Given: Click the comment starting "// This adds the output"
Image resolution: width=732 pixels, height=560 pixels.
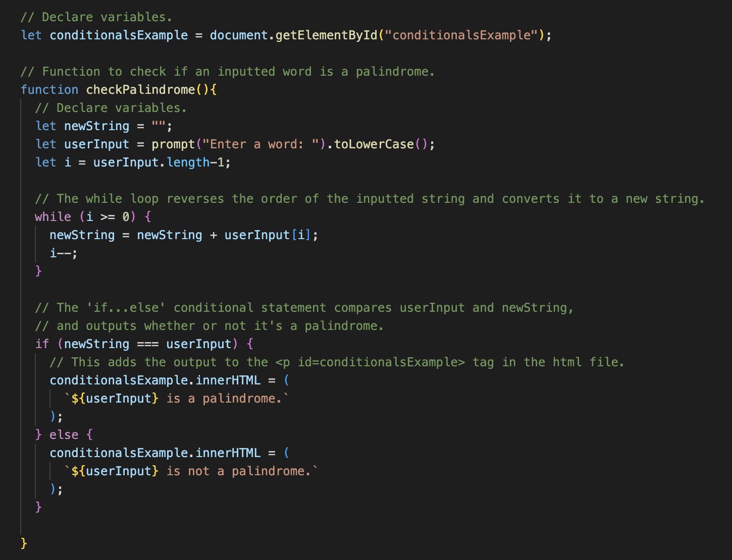Looking at the screenshot, I should [337, 362].
